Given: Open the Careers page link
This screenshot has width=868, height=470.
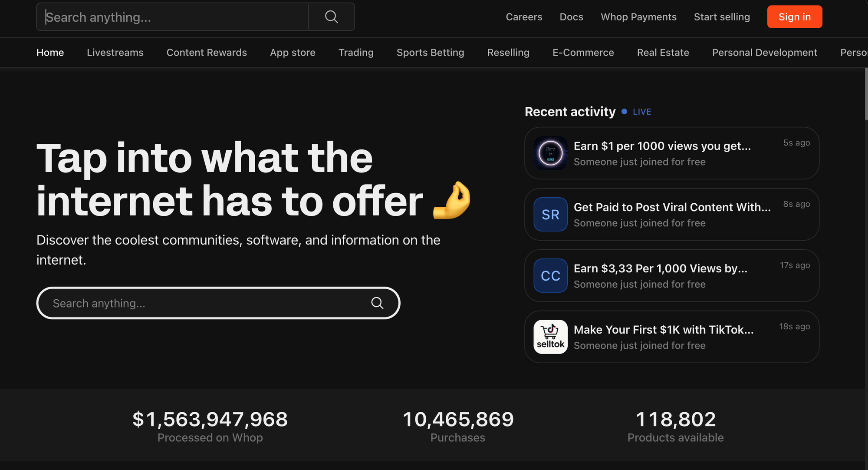Looking at the screenshot, I should (524, 17).
